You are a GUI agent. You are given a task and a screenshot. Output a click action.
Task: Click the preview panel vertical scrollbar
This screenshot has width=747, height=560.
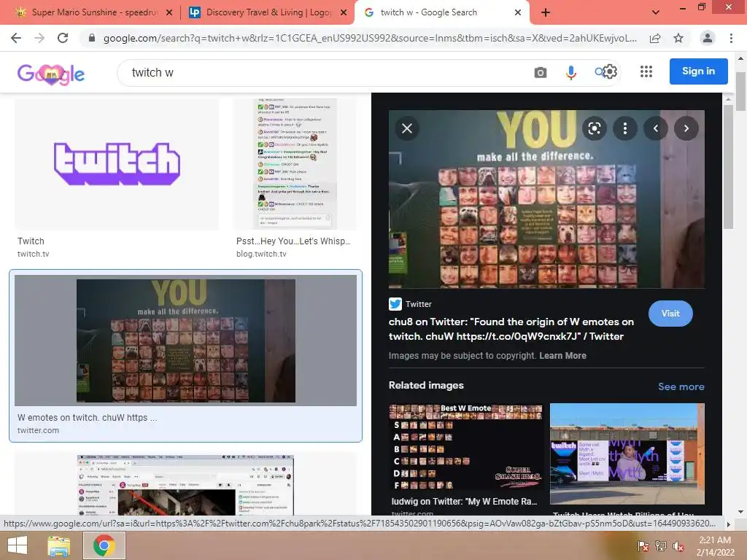[x=728, y=167]
